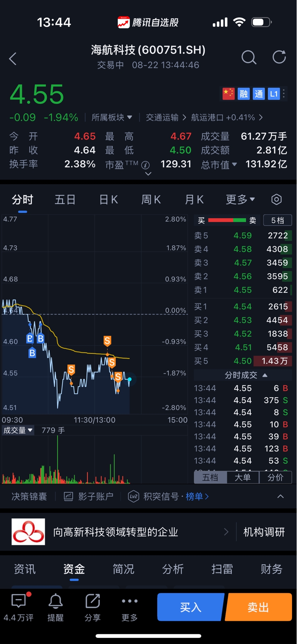The image size is (297, 644).
Task: Refresh quote data icon
Action: pyautogui.click(x=279, y=57)
